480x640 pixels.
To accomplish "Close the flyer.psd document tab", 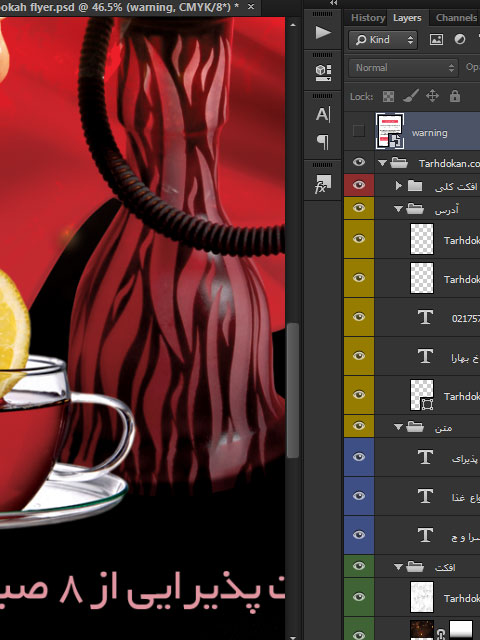I will point(251,7).
